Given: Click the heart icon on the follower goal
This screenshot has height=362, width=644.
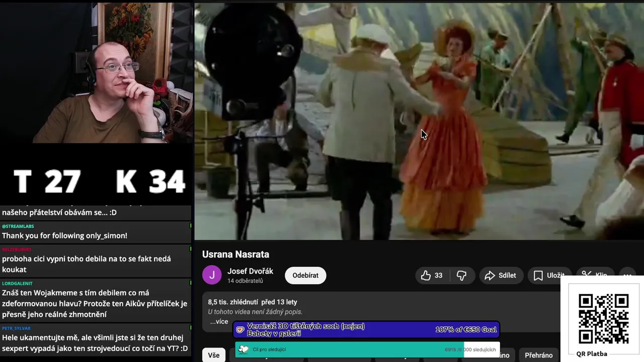Looking at the screenshot, I should coord(244,349).
